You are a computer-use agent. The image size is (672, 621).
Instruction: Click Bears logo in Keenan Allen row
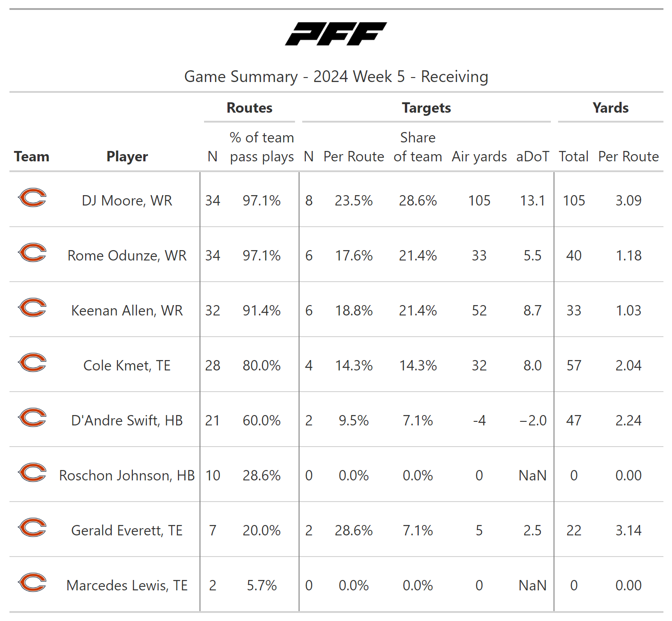point(32,308)
